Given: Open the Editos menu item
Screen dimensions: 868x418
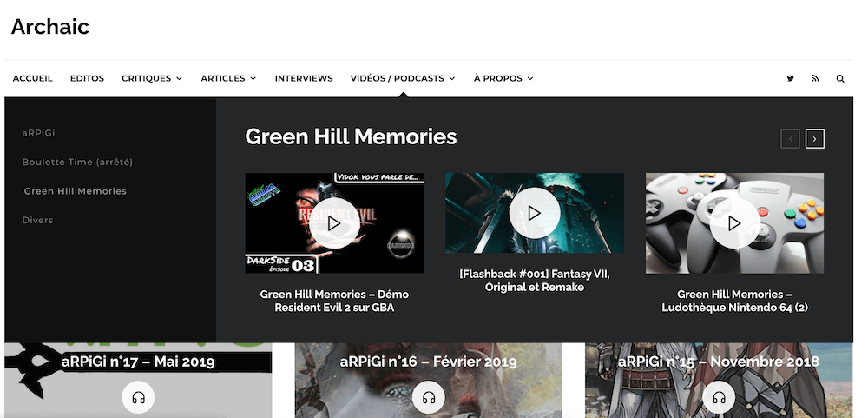Looking at the screenshot, I should (x=87, y=79).
